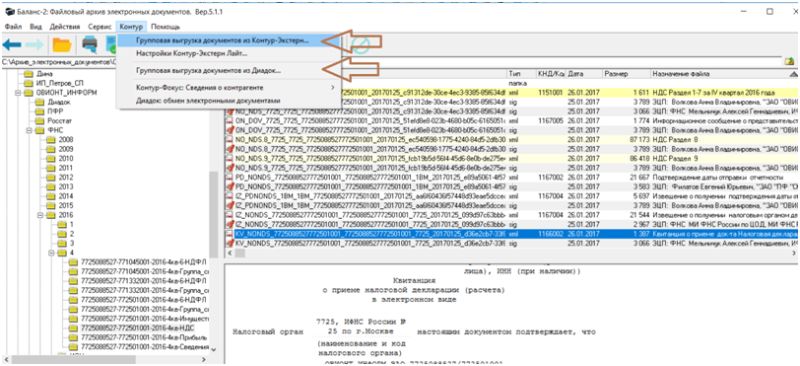Click the printer toolbar icon
The image size is (800, 366).
coord(90,45)
